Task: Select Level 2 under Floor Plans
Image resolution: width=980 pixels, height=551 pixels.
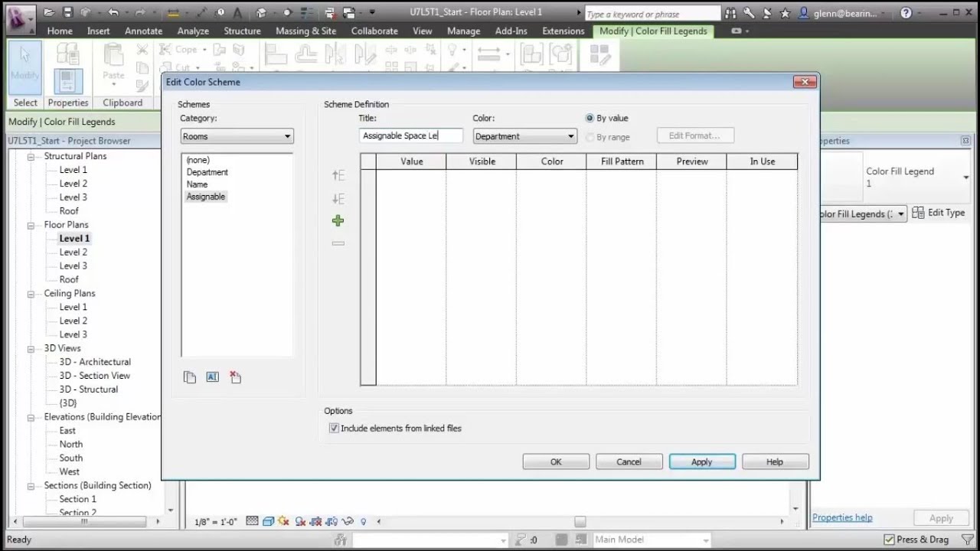Action: [x=72, y=252]
